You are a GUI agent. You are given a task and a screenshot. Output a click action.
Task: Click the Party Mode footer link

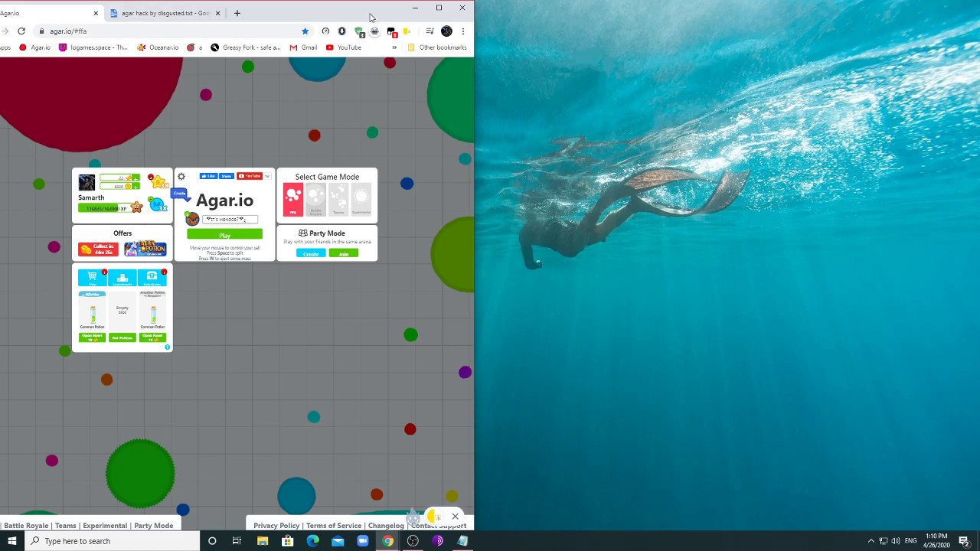pos(153,526)
